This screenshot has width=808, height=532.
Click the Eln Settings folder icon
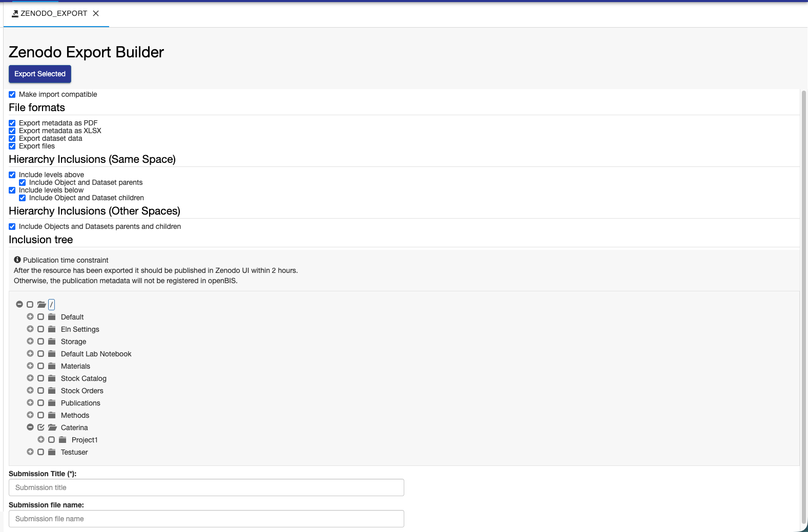[52, 329]
